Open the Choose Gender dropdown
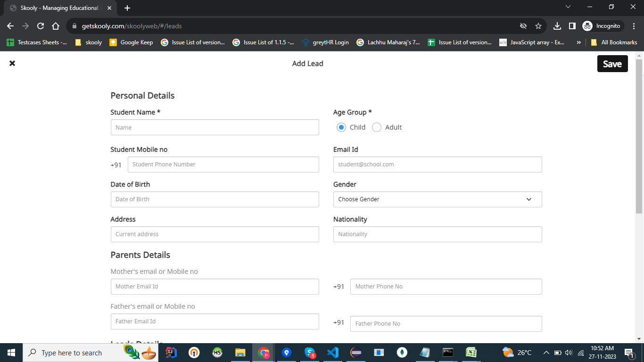Screen dimensions: 644x362 438,199
